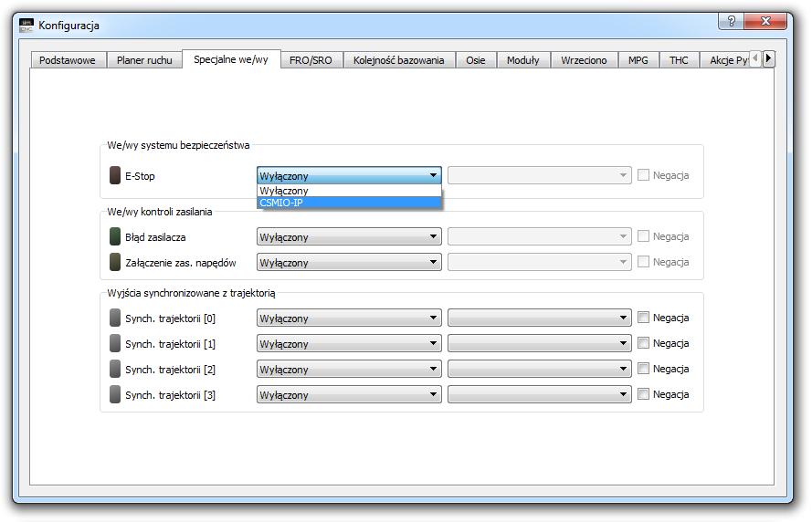Open Synch. trajektorii [3] pin dropdown
Viewport: 812px width, 522px height.
540,394
